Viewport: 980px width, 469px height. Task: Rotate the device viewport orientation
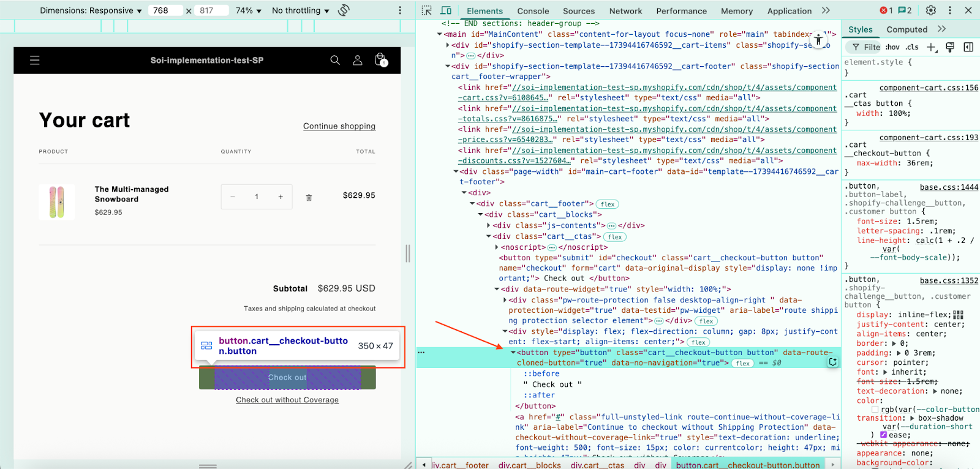coord(344,10)
